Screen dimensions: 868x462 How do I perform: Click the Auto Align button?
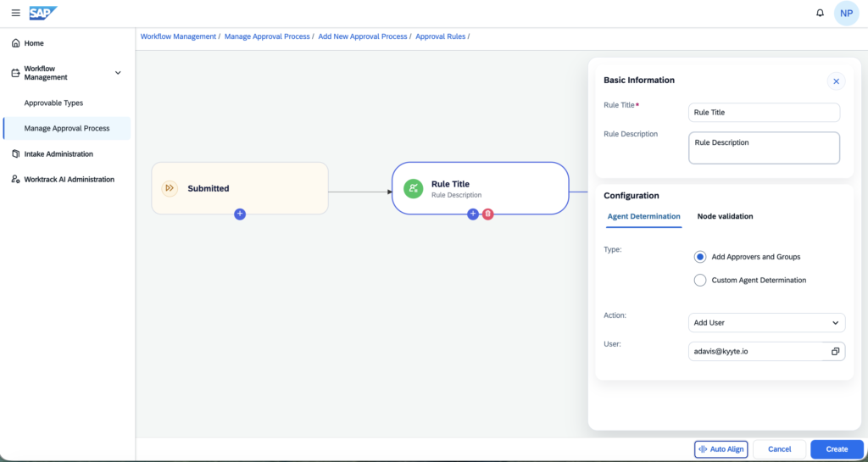721,449
